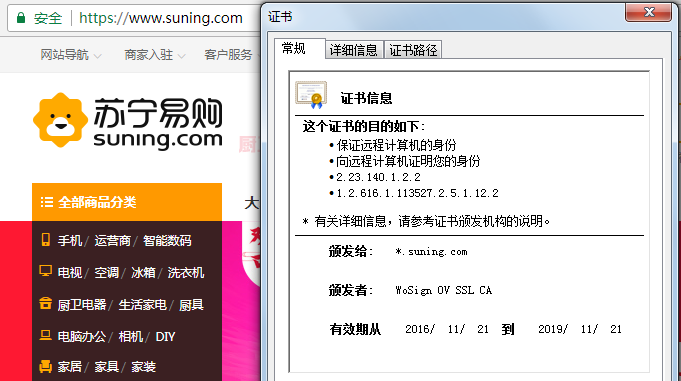Open the 家居 category link
The width and height of the screenshot is (681, 381).
[x=70, y=367]
